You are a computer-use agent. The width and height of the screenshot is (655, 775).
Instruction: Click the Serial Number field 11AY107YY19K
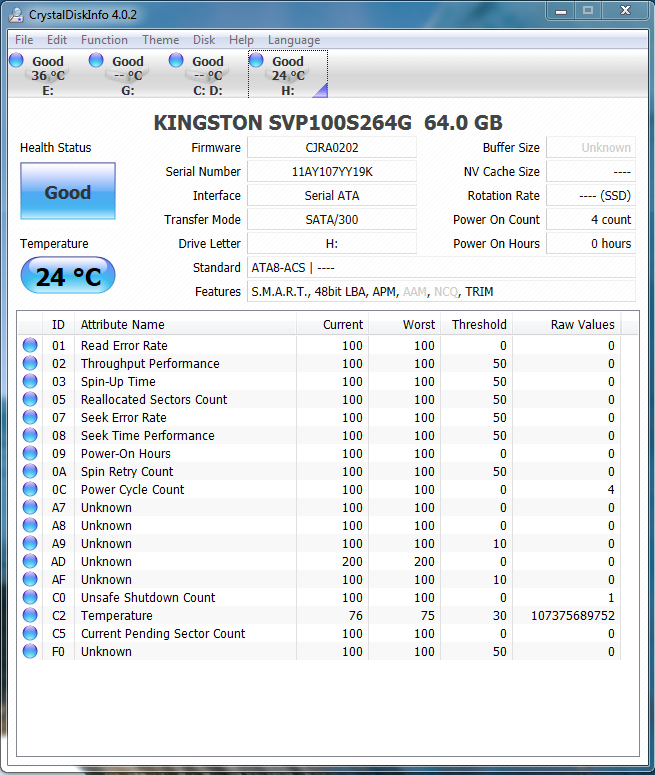coord(332,172)
